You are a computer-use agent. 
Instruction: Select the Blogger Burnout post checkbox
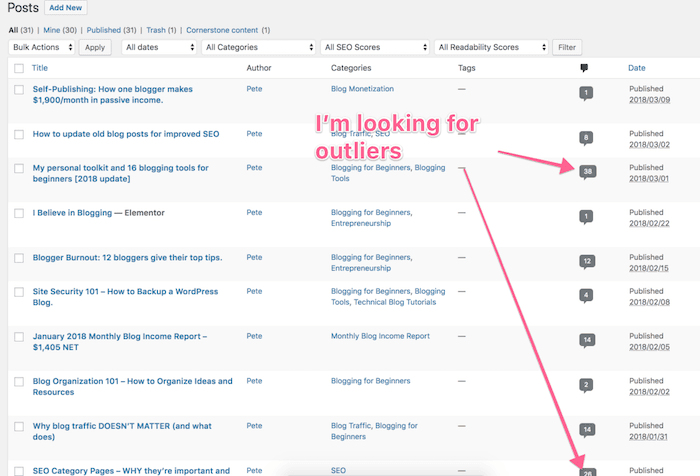19,258
